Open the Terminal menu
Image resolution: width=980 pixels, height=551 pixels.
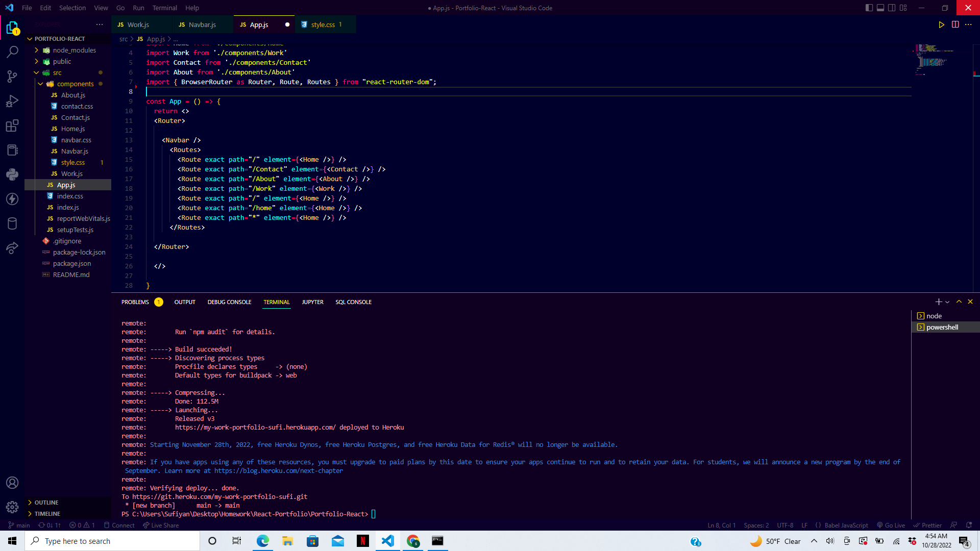164,8
